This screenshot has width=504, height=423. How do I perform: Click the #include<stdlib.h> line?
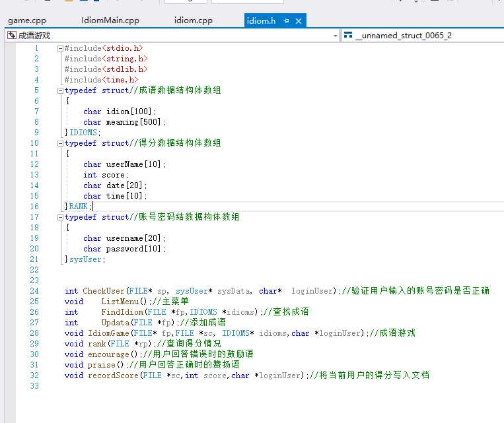pyautogui.click(x=106, y=69)
